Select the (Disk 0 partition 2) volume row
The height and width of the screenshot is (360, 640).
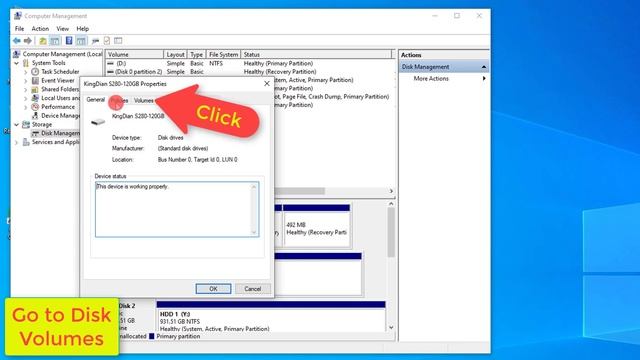(250, 72)
